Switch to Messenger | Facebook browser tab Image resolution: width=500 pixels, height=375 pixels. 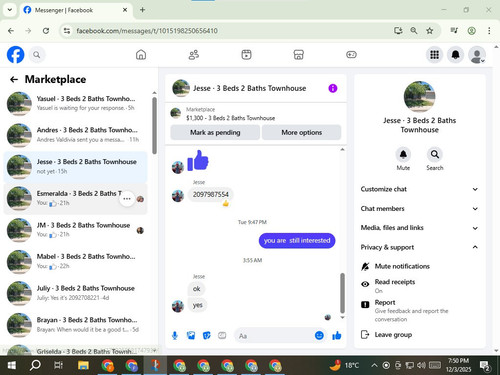point(75,10)
